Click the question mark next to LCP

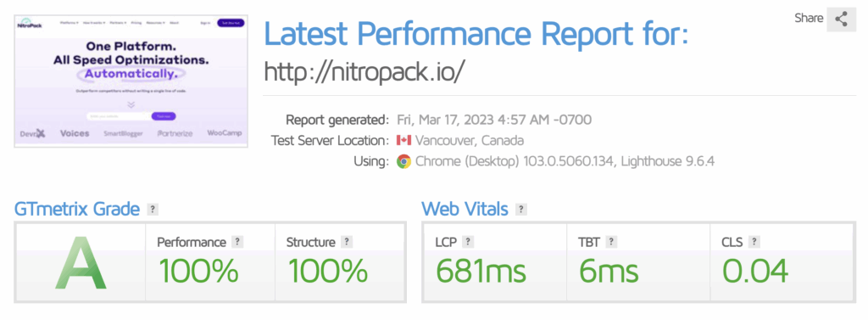click(x=468, y=242)
